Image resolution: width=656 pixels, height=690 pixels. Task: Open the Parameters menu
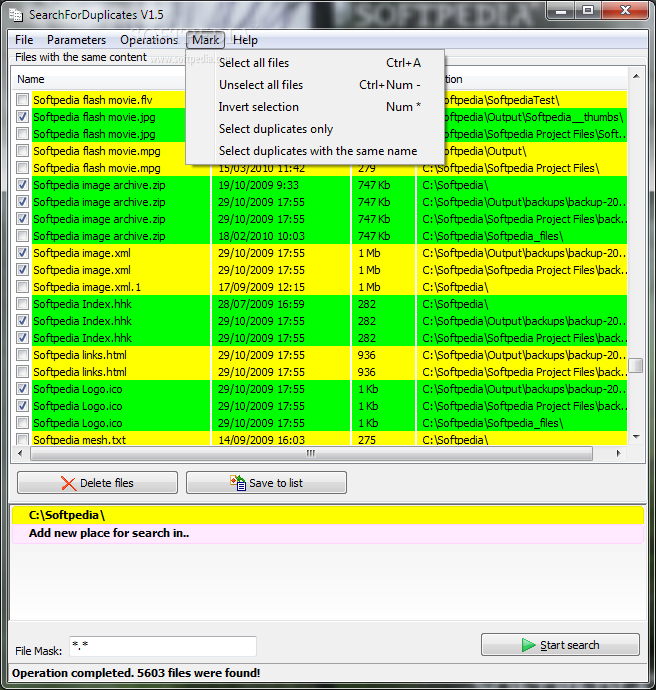point(76,40)
